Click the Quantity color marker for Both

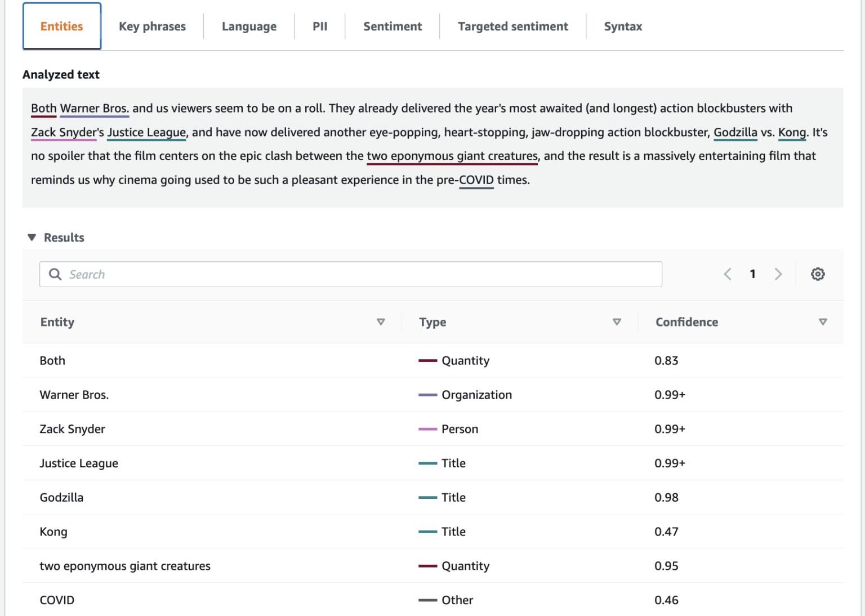pos(427,360)
